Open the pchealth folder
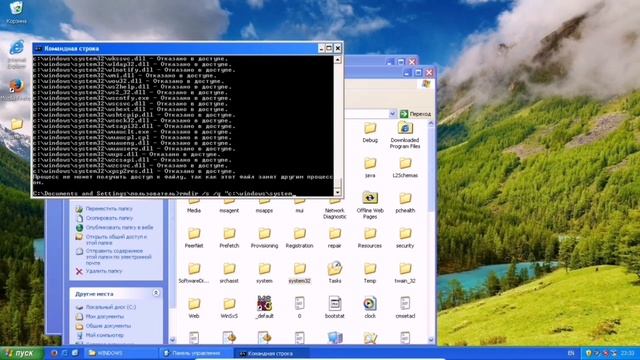Screen dimensions: 640x360 (x=405, y=203)
